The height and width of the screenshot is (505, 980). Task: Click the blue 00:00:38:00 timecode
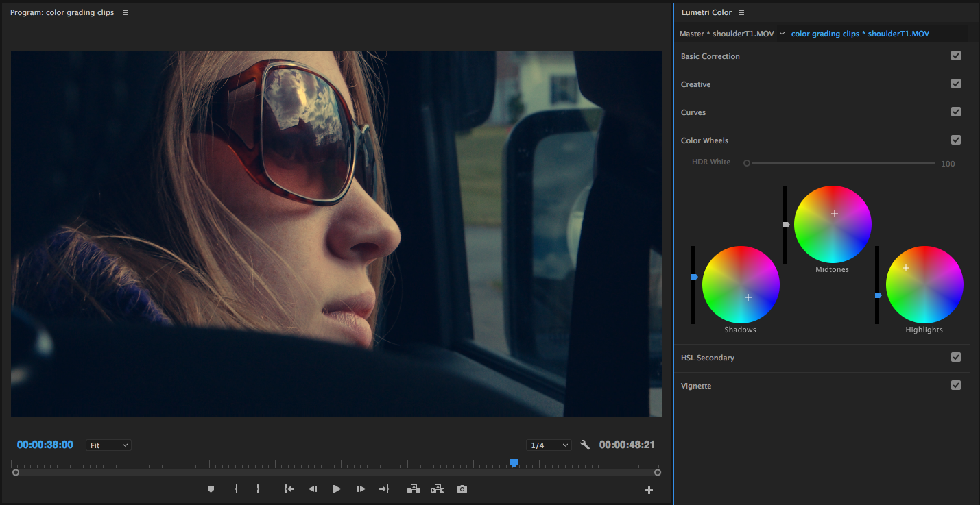pyautogui.click(x=45, y=444)
